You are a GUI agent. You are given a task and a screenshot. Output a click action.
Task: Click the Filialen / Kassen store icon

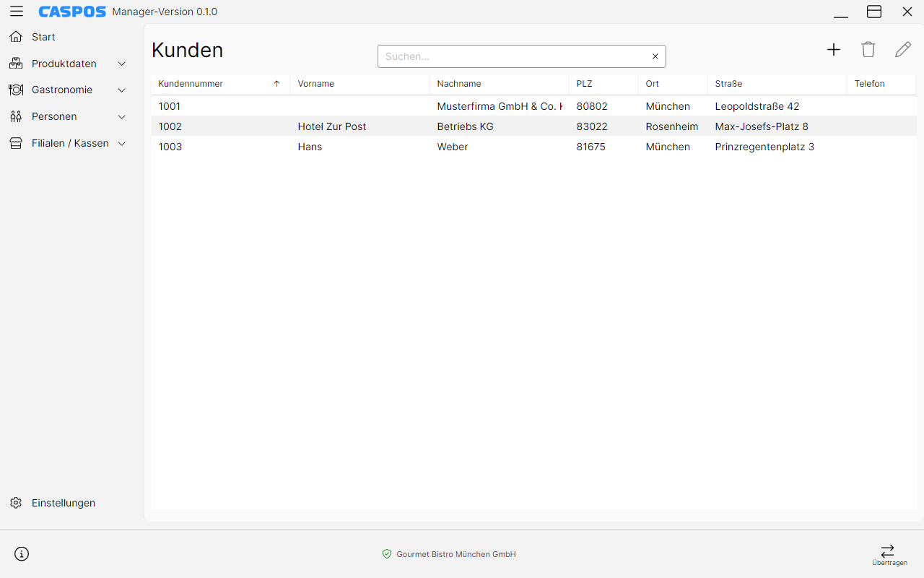(x=16, y=143)
